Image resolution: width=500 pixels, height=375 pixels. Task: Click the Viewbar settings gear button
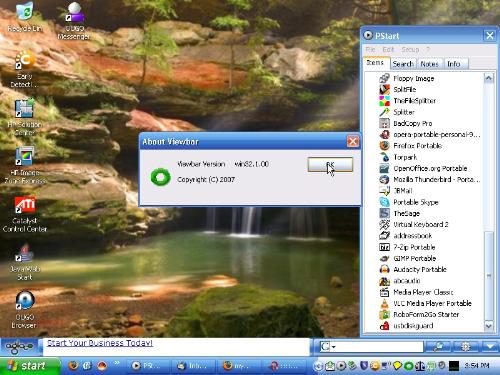(x=465, y=347)
